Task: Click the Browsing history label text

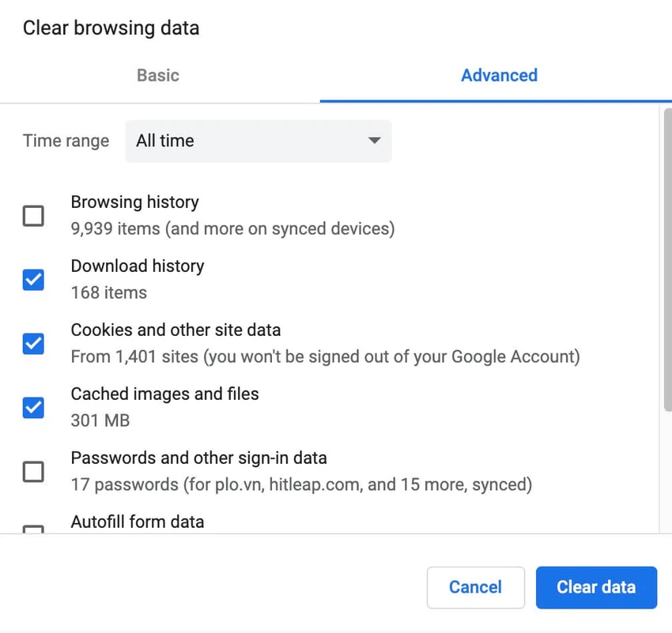Action: pyautogui.click(x=135, y=202)
